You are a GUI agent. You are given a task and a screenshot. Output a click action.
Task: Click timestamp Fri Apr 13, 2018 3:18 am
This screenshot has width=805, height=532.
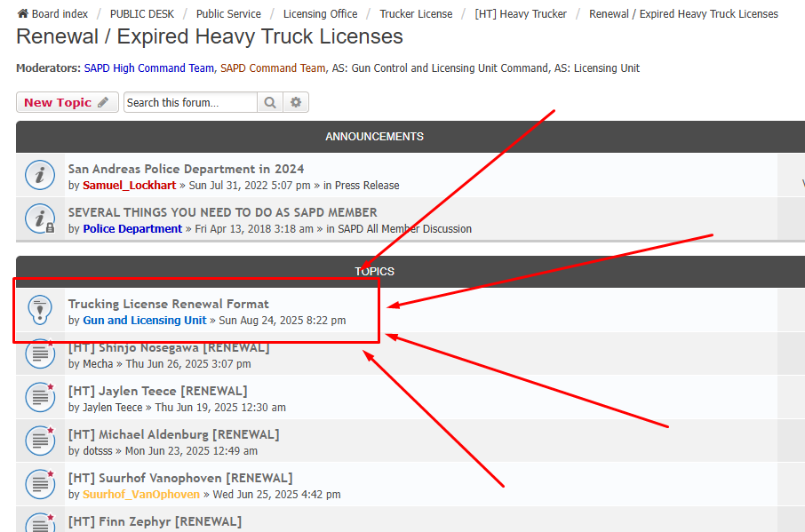point(254,229)
